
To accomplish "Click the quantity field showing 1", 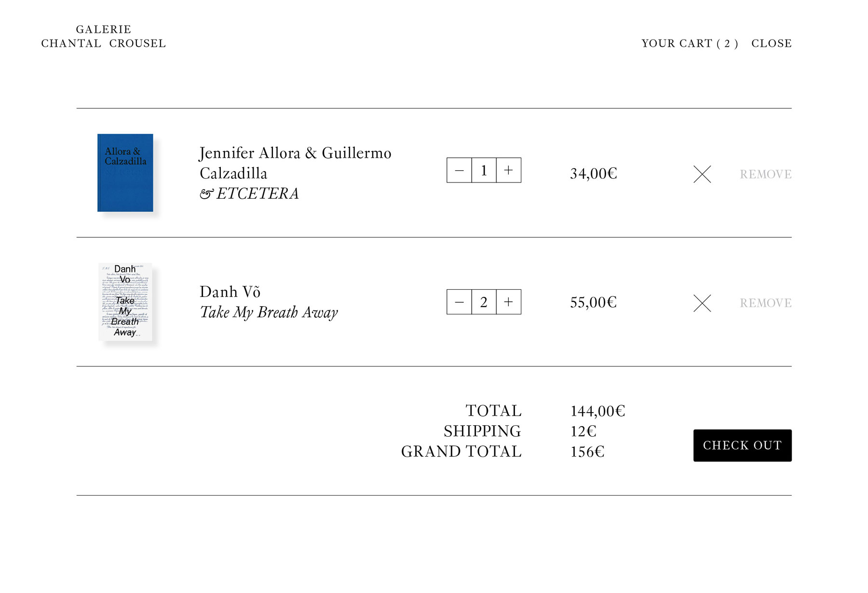I will tap(484, 170).
